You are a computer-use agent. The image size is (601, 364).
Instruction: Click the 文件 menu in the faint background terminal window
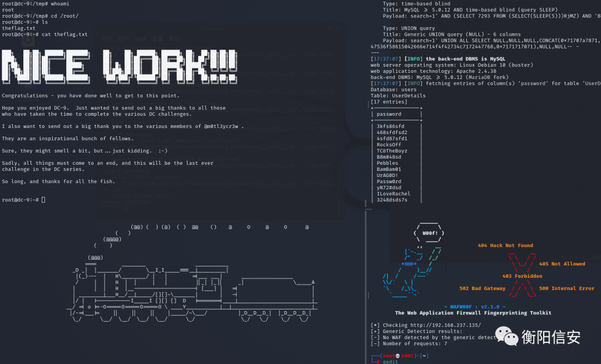coord(106,39)
